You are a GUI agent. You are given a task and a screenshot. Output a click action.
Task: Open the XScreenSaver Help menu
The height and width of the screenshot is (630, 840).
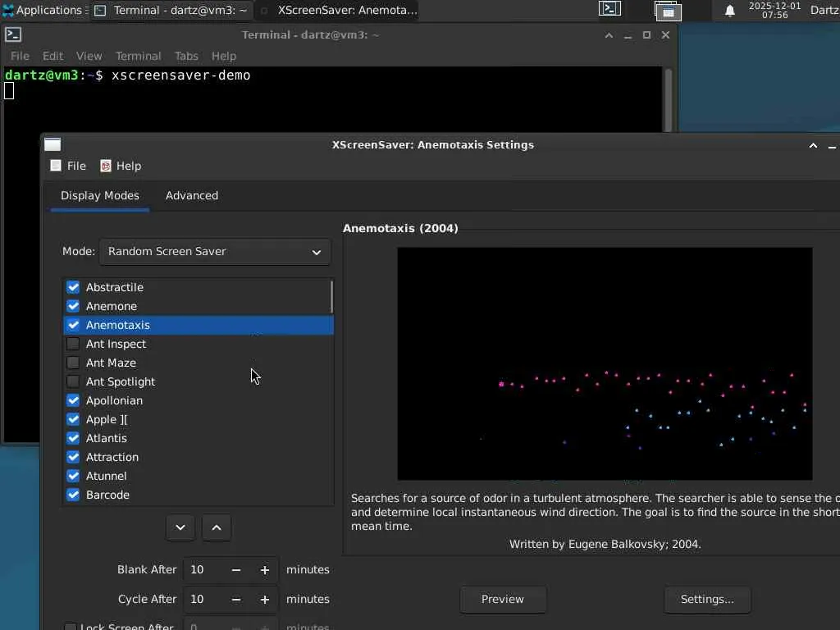(121, 166)
